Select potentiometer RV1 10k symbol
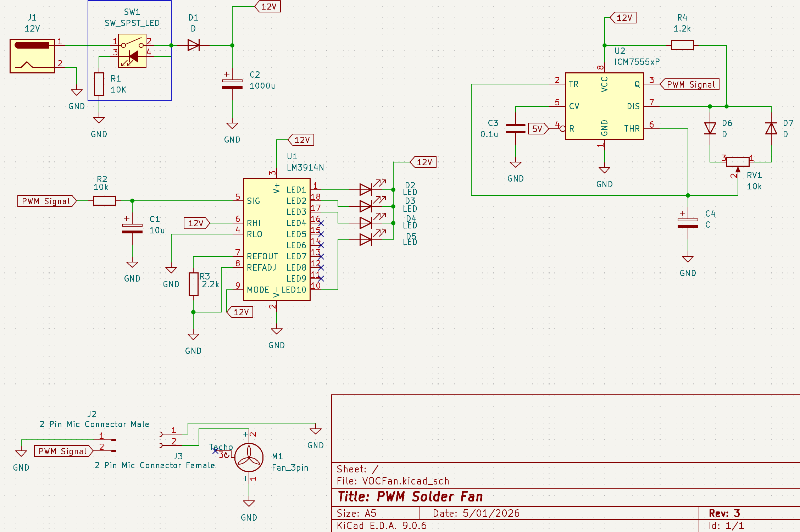The width and height of the screenshot is (800, 532). 738,162
